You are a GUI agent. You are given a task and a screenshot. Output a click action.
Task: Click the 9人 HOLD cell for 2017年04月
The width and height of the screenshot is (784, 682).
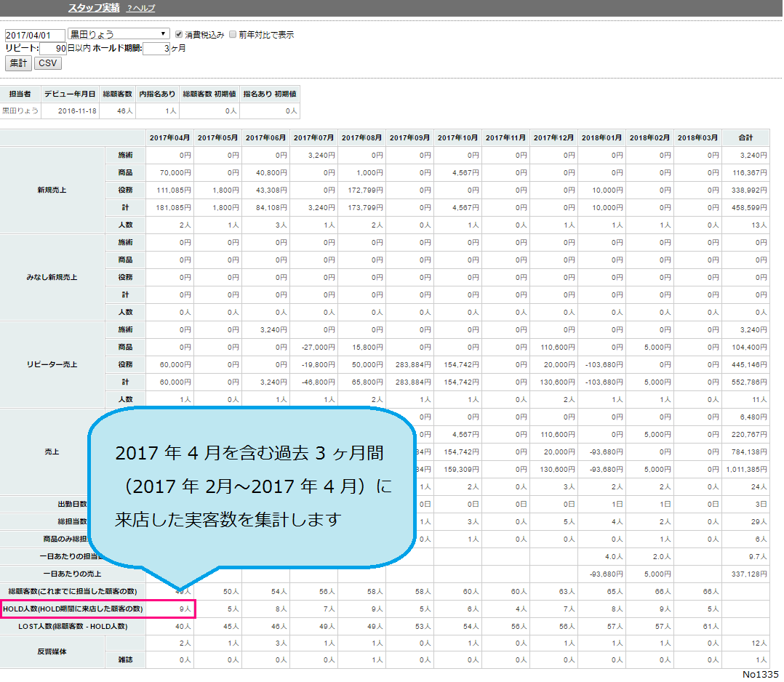click(x=185, y=609)
